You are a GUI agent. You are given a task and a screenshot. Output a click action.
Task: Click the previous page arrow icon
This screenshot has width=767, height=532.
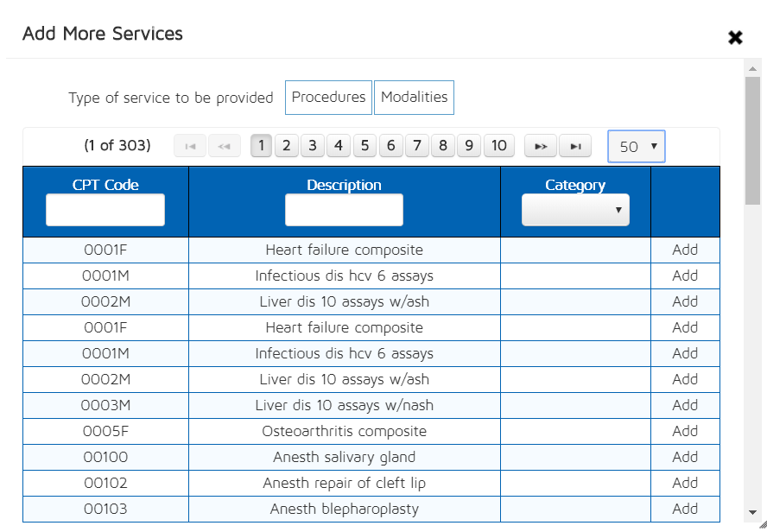(225, 146)
